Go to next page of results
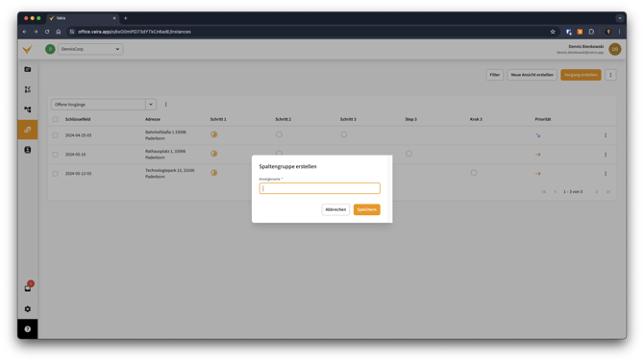The height and width of the screenshot is (362, 644). click(596, 192)
